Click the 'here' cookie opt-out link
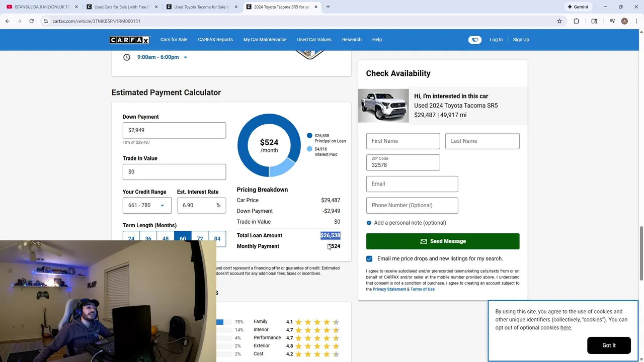The height and width of the screenshot is (362, 644). click(566, 328)
